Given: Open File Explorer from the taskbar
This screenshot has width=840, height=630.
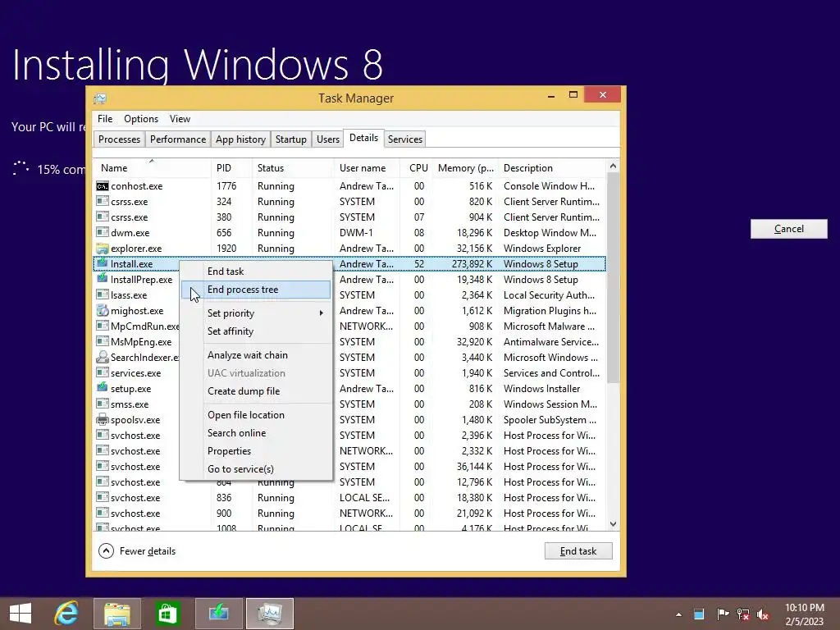Looking at the screenshot, I should click(x=117, y=614).
